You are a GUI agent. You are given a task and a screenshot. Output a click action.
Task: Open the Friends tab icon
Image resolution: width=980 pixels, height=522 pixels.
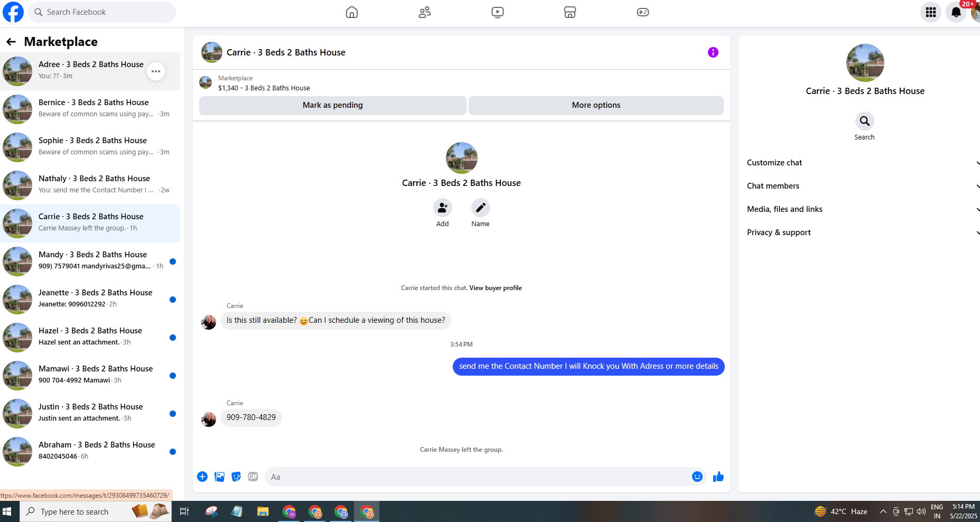coord(425,12)
